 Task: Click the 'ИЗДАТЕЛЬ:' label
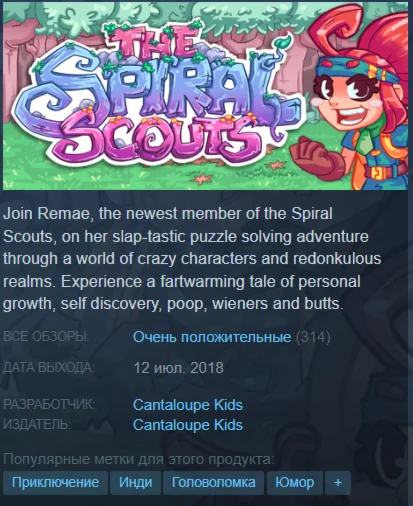pyautogui.click(x=37, y=425)
